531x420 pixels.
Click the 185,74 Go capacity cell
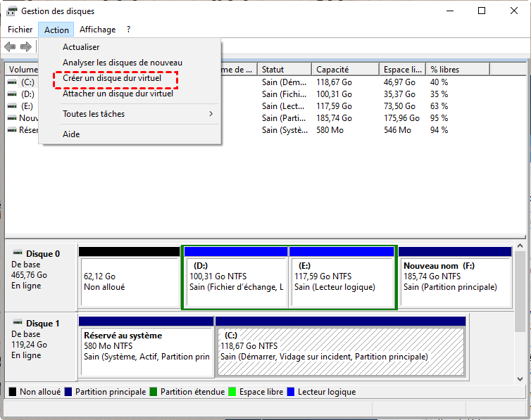[334, 118]
